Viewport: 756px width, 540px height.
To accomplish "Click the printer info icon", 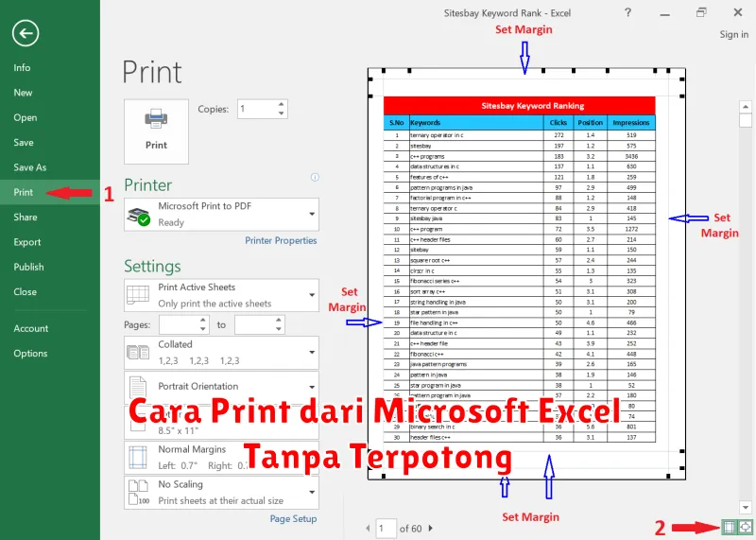I will click(x=315, y=177).
